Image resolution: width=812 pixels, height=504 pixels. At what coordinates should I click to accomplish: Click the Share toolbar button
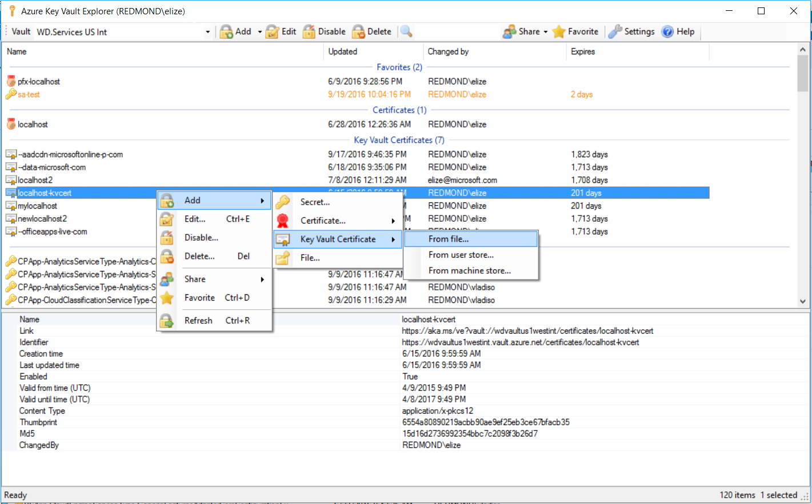pos(521,32)
